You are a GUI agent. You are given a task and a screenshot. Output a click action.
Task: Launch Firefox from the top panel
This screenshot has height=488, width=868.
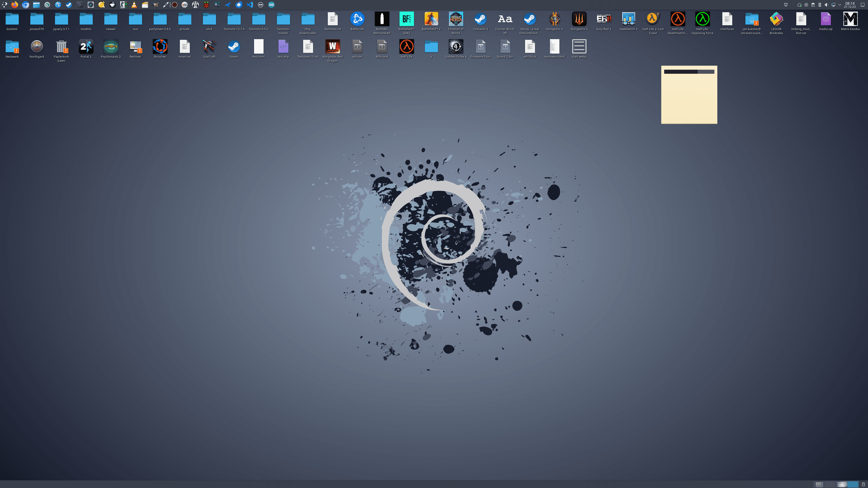tap(14, 5)
